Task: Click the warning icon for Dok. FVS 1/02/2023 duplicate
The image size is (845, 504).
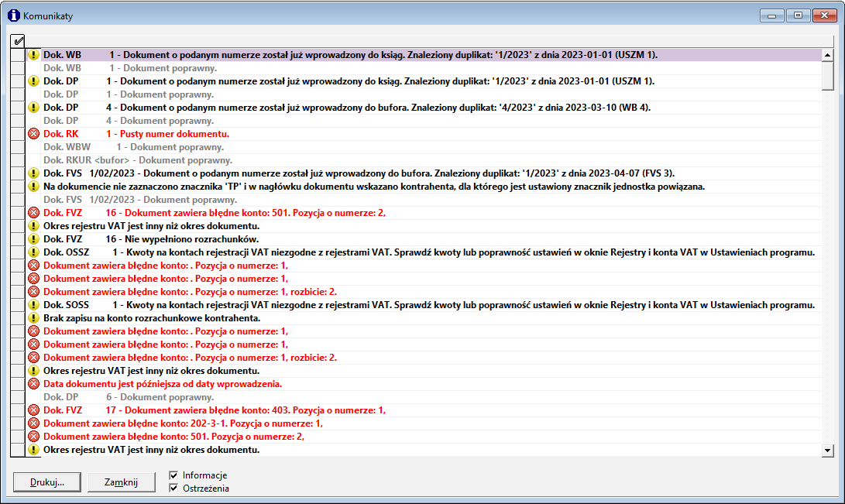Action: (33, 173)
